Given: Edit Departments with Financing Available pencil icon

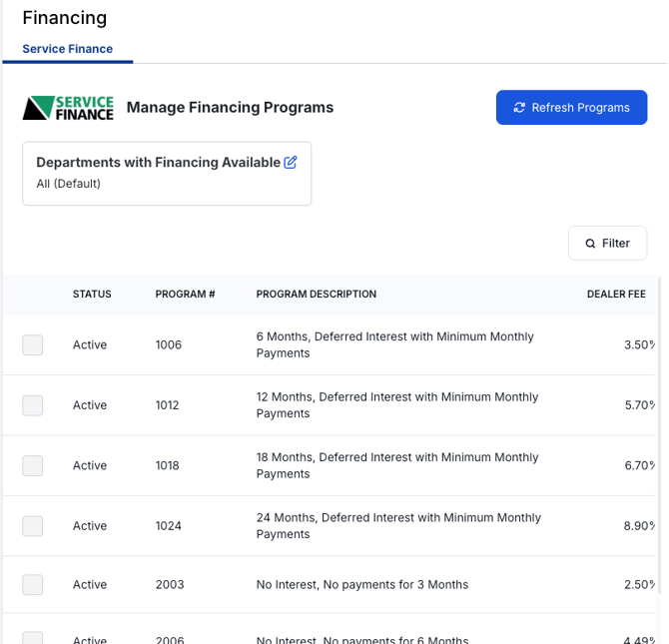Looking at the screenshot, I should (x=291, y=162).
